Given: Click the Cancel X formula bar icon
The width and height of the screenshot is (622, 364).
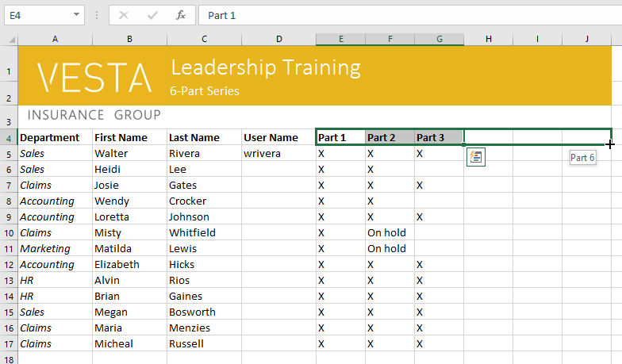Looking at the screenshot, I should tap(124, 15).
